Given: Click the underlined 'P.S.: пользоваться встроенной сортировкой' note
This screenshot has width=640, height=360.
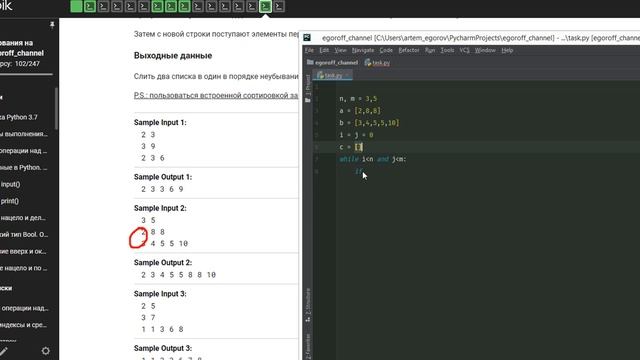Looking at the screenshot, I should coord(216,95).
